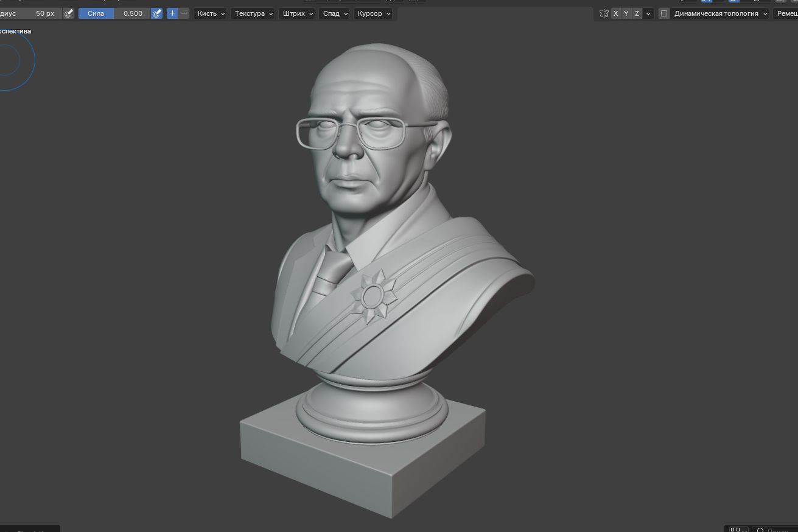Click the Сила strength slider
This screenshot has width=798, height=532.
point(114,13)
